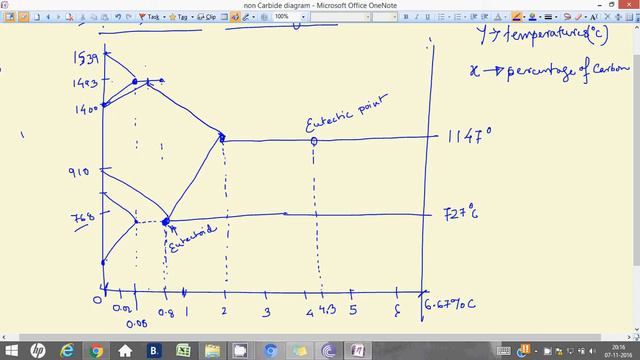Image resolution: width=640 pixels, height=360 pixels.
Task: Open the pen color dropdown arrow
Action: pyautogui.click(x=524, y=17)
